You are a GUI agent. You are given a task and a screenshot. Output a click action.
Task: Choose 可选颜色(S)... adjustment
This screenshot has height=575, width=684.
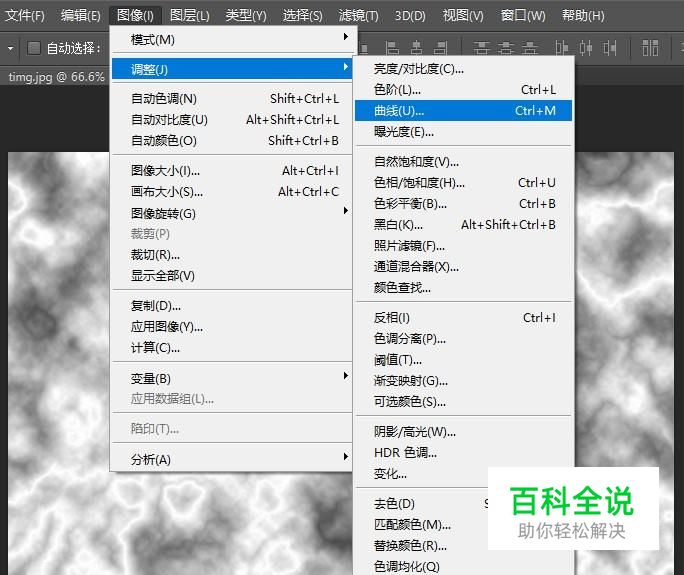[x=463, y=401]
